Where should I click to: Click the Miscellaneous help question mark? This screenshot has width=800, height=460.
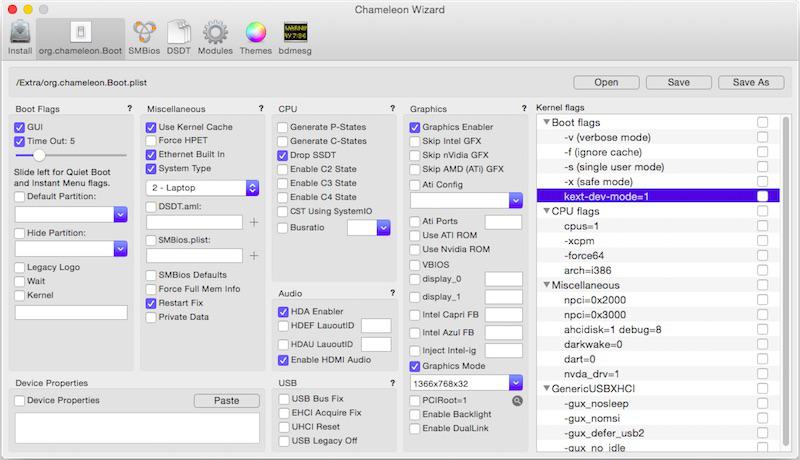pos(261,108)
